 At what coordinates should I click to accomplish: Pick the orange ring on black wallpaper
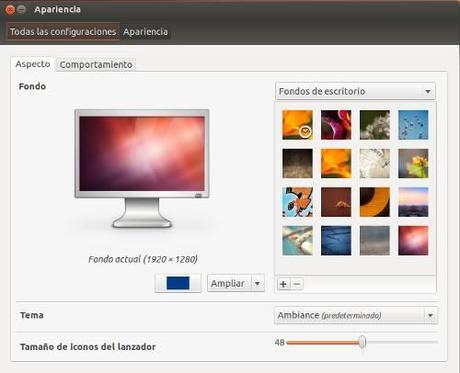(x=375, y=202)
